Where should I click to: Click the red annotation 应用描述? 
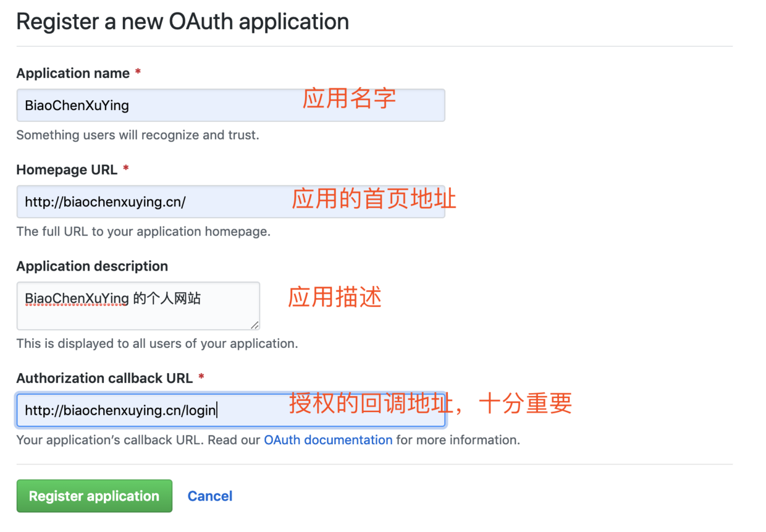pyautogui.click(x=335, y=297)
